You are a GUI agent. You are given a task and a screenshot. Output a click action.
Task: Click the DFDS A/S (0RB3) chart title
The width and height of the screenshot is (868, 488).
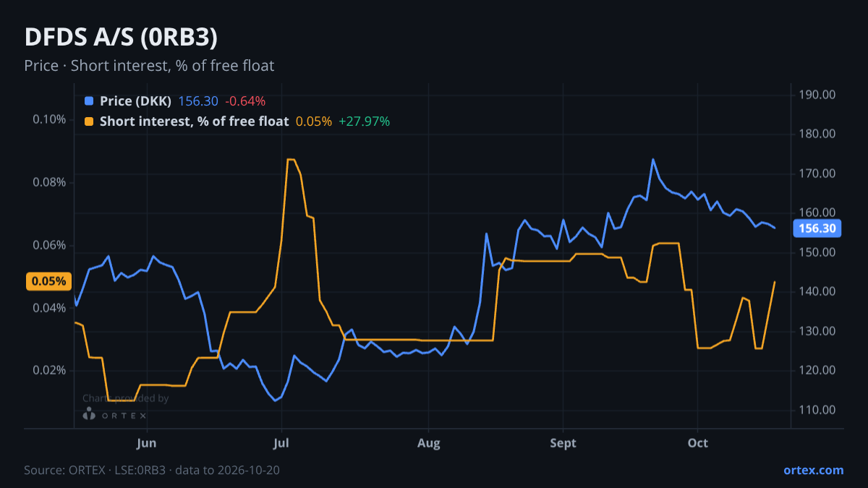click(121, 38)
